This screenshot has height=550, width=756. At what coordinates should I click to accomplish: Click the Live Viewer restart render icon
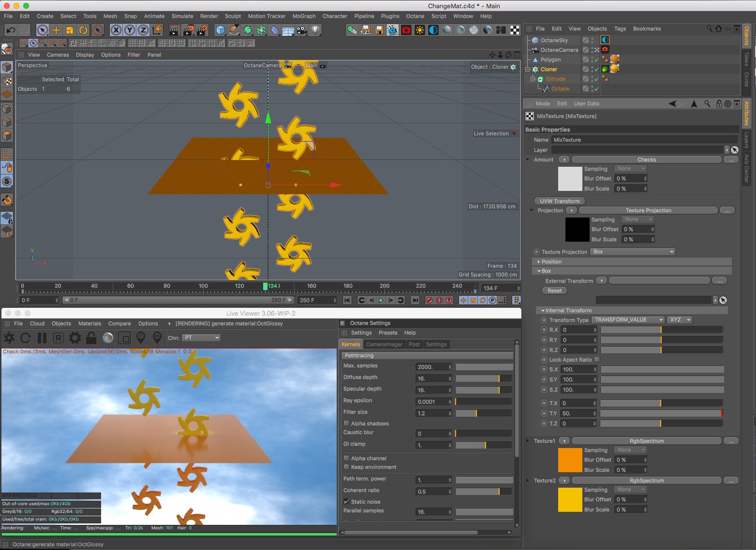(x=26, y=337)
